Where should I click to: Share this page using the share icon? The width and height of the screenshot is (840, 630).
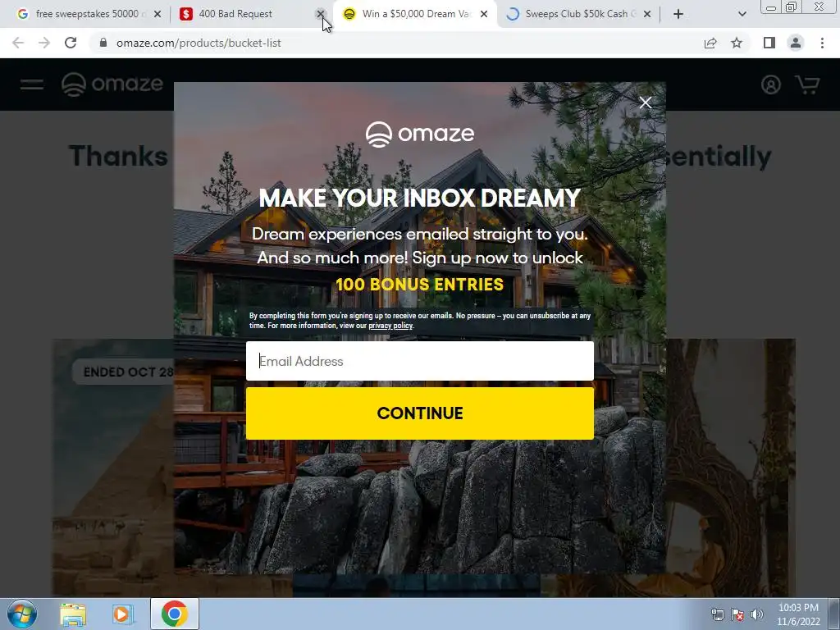(x=710, y=43)
